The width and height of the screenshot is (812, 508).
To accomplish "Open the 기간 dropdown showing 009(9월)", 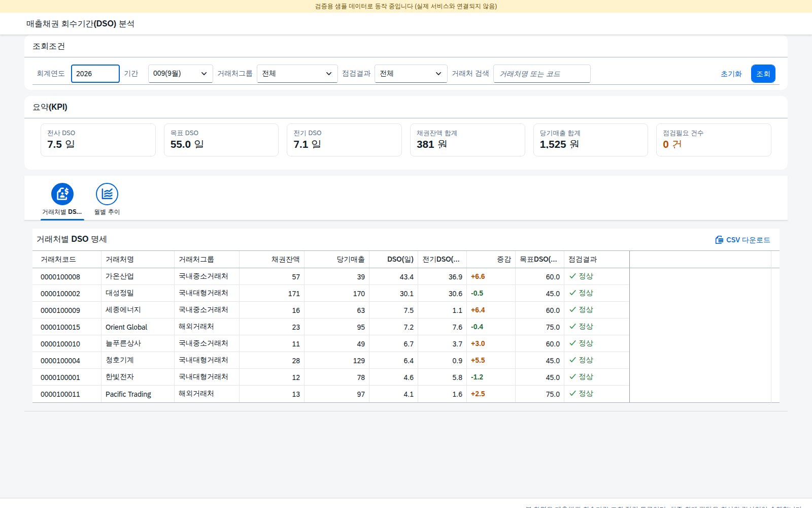I will tap(180, 74).
